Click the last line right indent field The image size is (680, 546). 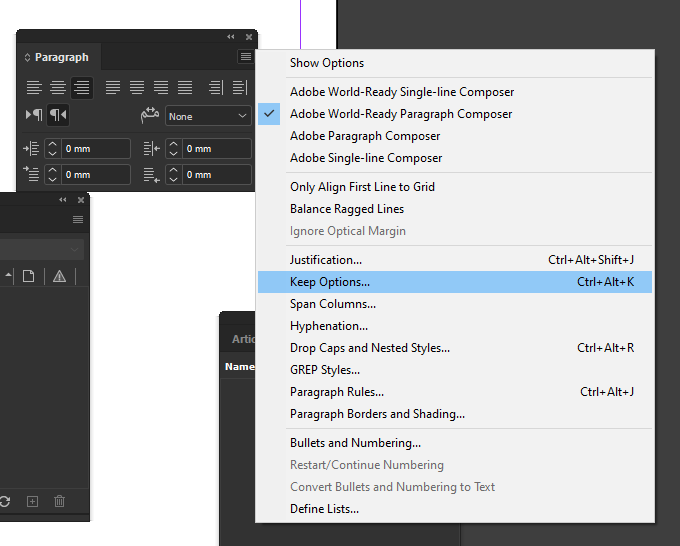[217, 175]
